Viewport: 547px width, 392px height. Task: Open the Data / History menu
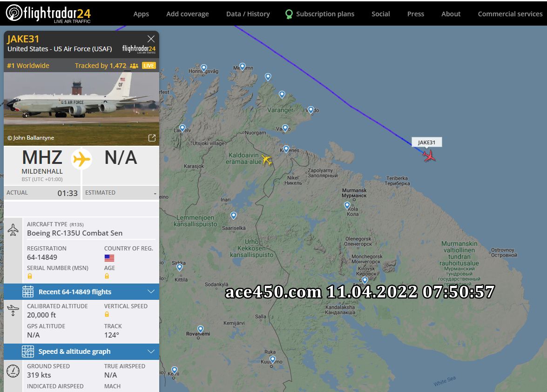(248, 14)
